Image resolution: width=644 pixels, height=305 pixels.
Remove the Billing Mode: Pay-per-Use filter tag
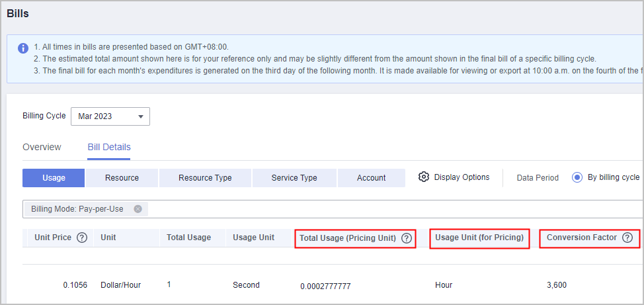pyautogui.click(x=138, y=209)
